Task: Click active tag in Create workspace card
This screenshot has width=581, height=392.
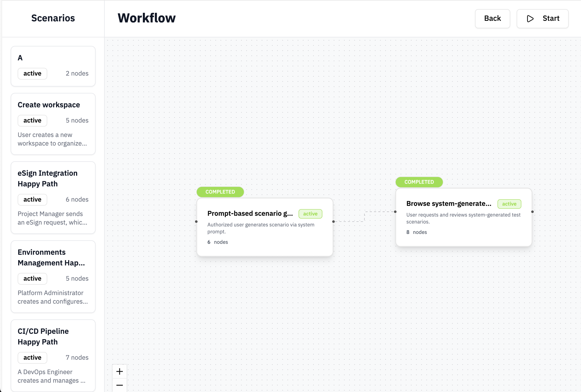Action: (x=32, y=120)
